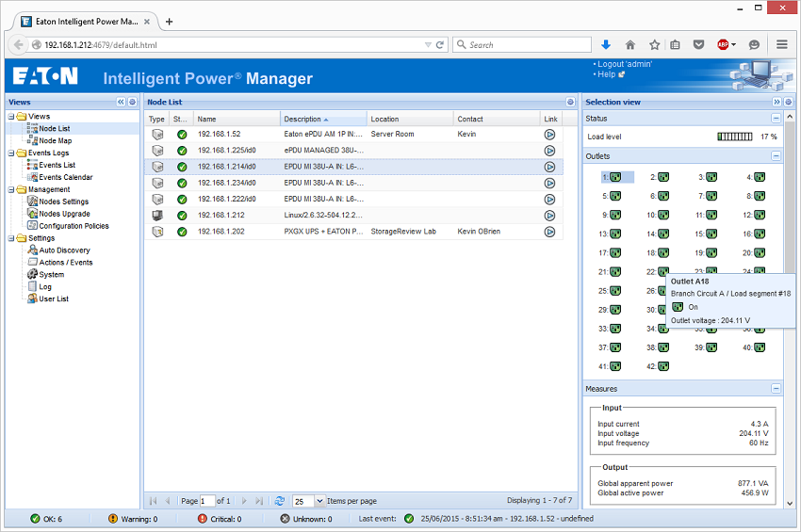Open link icon for 192.168.1.202 row
This screenshot has height=532, width=801.
pyautogui.click(x=549, y=232)
